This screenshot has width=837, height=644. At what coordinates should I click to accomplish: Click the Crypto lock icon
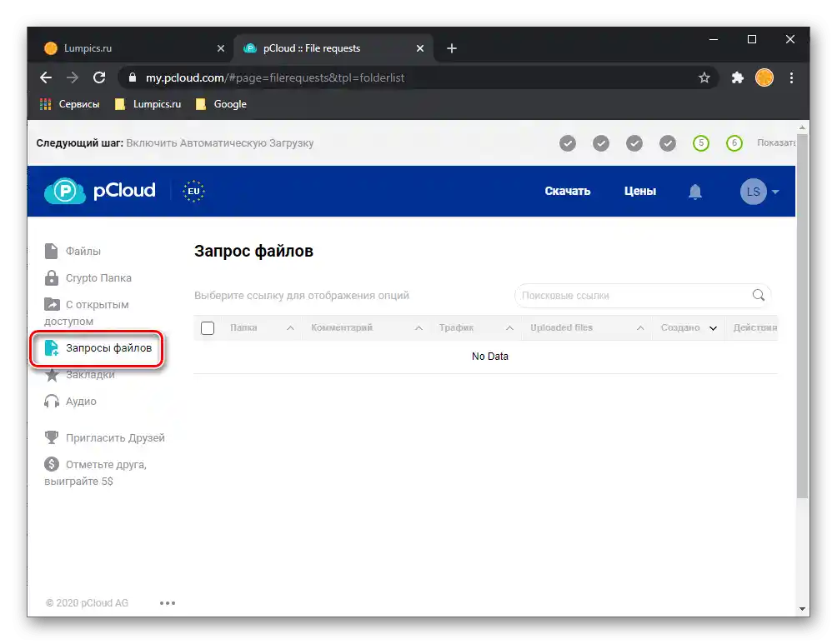tap(51, 277)
